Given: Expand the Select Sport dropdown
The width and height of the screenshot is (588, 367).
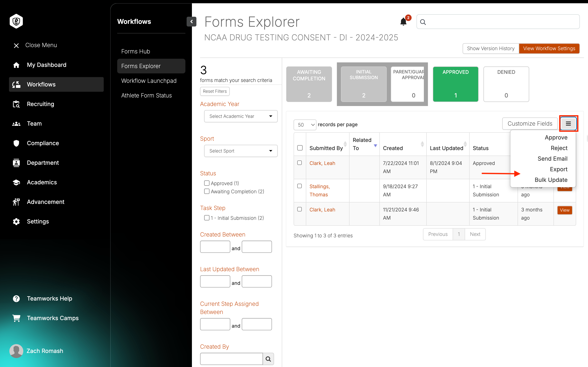Looking at the screenshot, I should coord(240,151).
